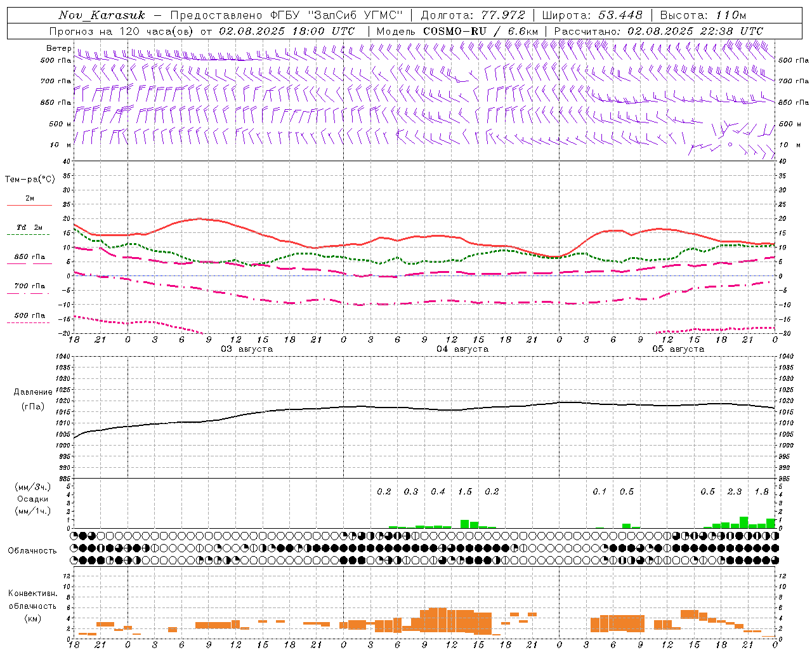This screenshot has width=812, height=650.
Task: Click the 1.8 precipitation amount
Action: pos(761,491)
